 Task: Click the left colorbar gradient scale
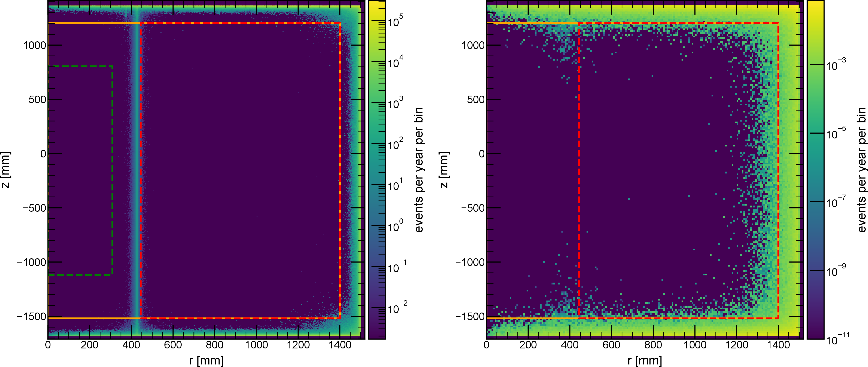click(377, 170)
